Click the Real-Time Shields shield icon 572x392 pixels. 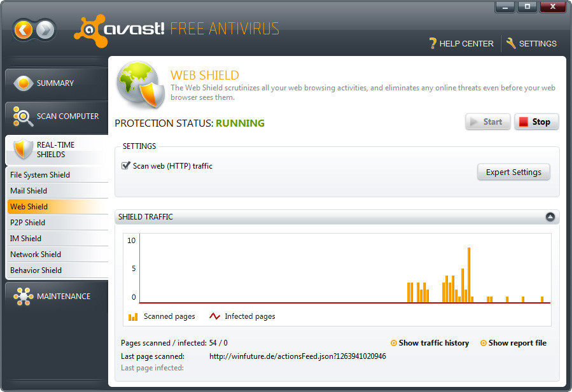coord(23,150)
